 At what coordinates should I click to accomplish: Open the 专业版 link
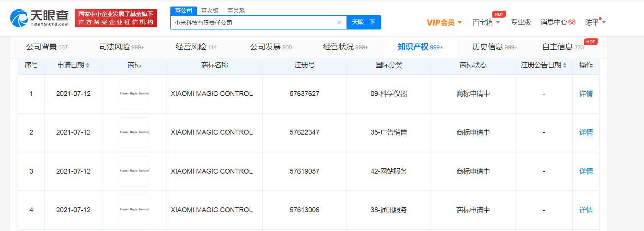(x=521, y=22)
